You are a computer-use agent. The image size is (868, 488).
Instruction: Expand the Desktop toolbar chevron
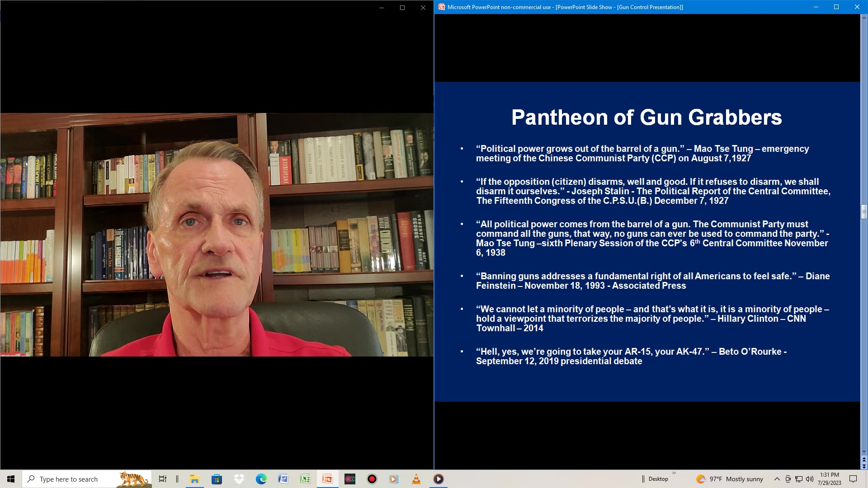(674, 473)
